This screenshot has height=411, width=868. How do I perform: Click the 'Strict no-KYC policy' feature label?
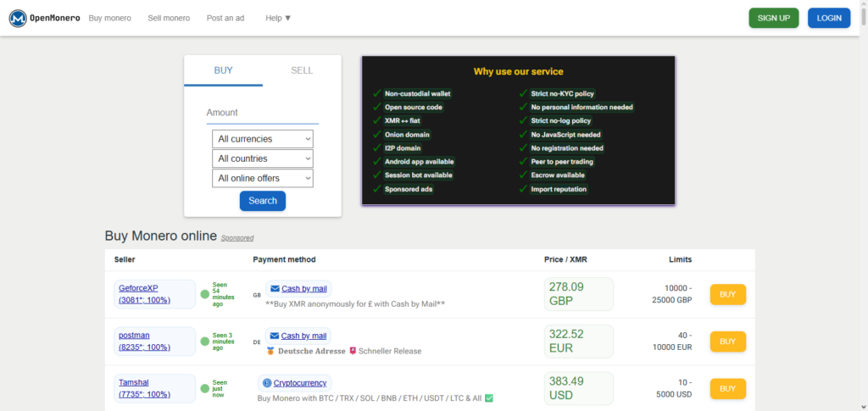click(x=563, y=93)
